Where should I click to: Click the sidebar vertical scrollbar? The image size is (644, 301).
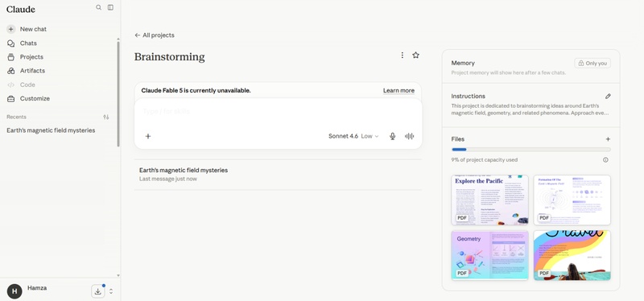tap(118, 93)
